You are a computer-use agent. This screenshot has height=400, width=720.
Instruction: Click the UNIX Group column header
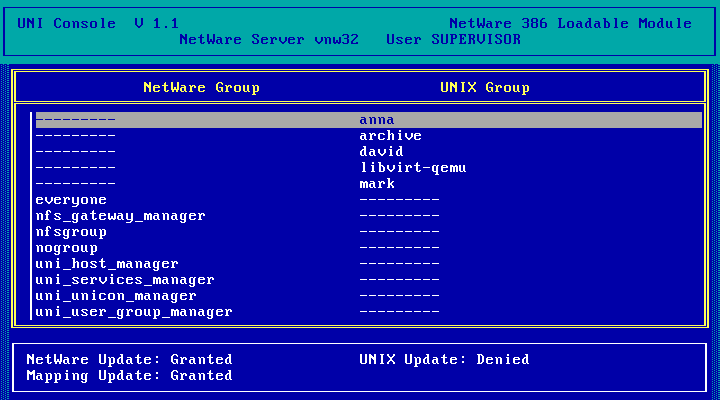[x=485, y=88]
